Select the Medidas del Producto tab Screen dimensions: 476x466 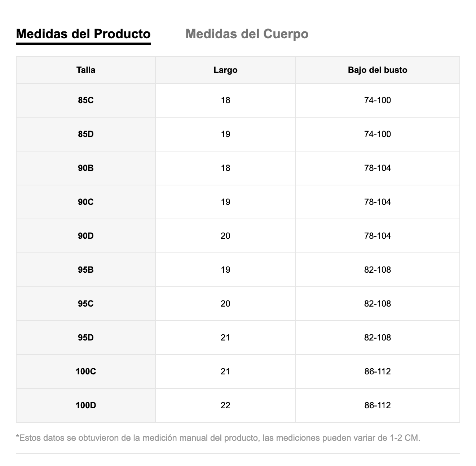click(83, 34)
